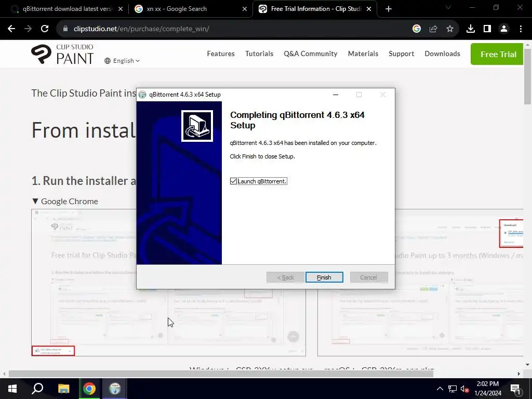Open Chrome three-dot menu
532x399 pixels.
(521, 29)
